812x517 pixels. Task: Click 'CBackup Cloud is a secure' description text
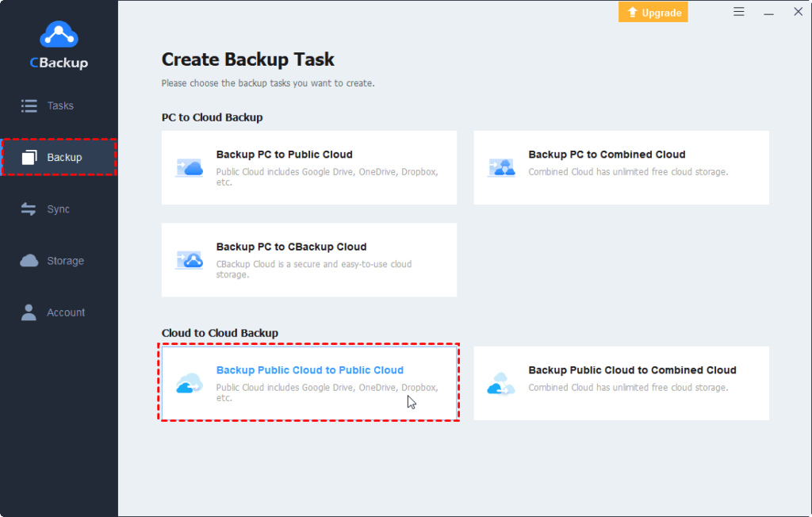point(314,269)
